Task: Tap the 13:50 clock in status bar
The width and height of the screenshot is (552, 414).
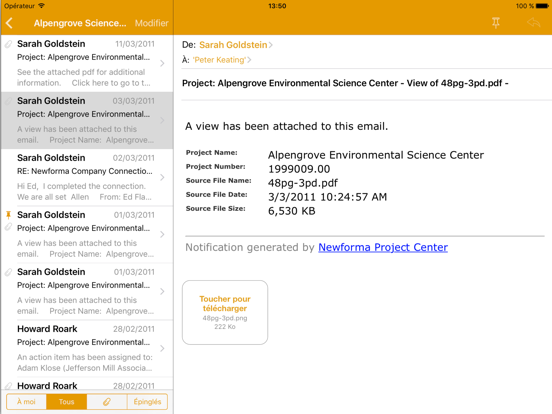Action: (x=277, y=6)
